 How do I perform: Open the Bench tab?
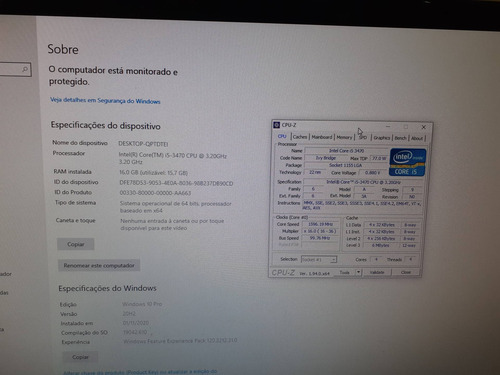tap(400, 138)
